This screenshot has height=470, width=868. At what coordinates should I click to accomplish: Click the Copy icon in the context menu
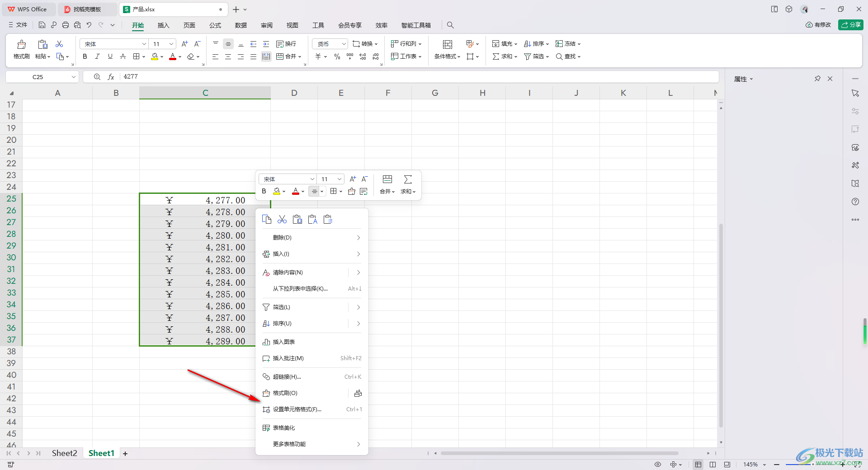click(x=267, y=220)
